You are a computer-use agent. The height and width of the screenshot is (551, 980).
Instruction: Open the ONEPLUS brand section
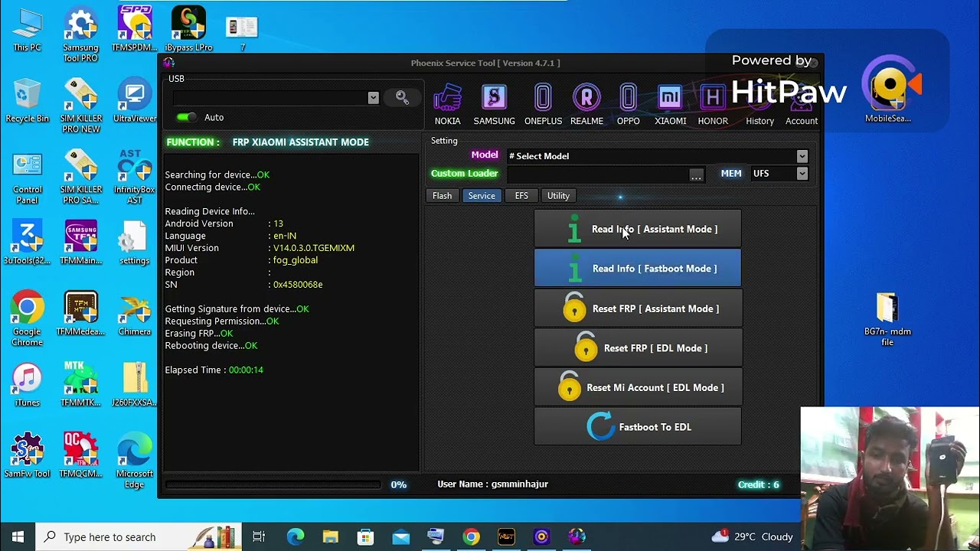pos(543,104)
